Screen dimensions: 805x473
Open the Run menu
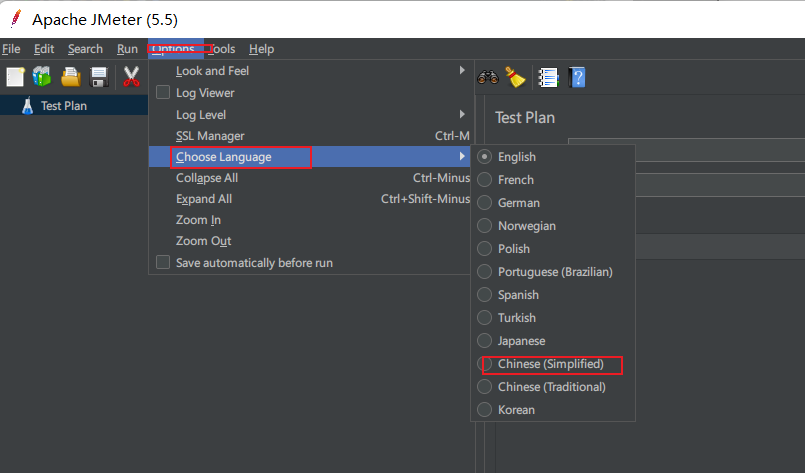click(x=127, y=49)
